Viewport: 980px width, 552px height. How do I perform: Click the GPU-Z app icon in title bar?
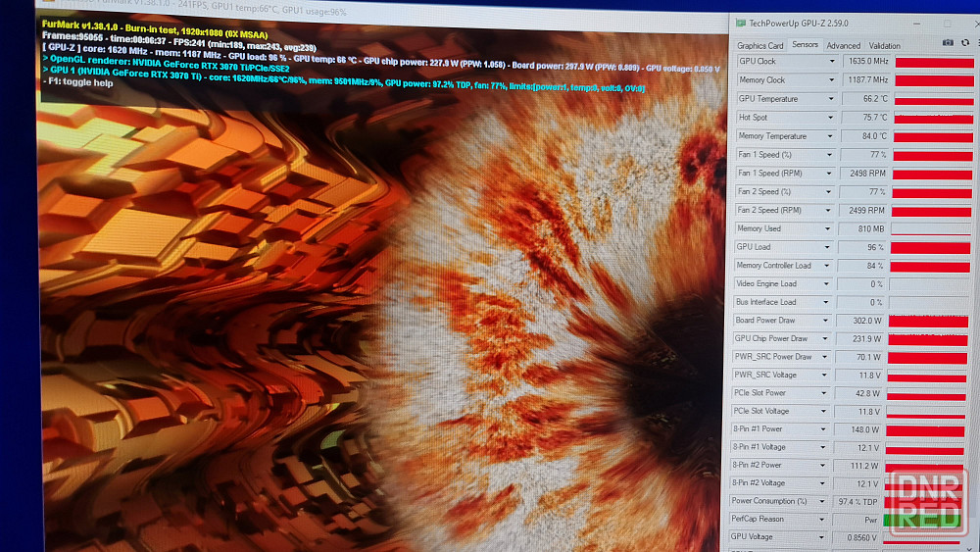(741, 24)
